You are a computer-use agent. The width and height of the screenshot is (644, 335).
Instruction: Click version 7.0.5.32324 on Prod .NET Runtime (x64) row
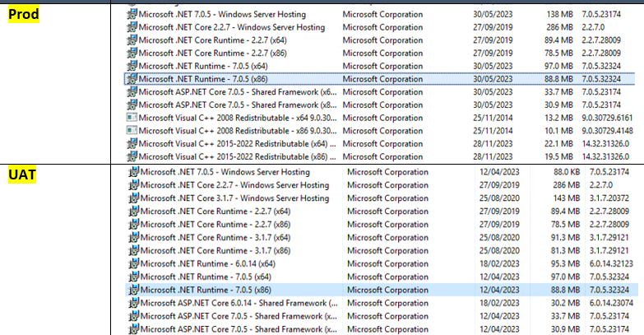(x=601, y=66)
